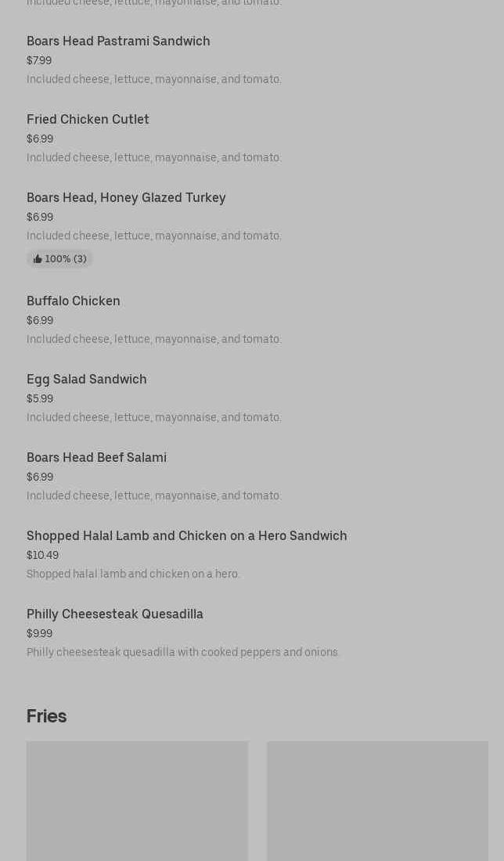Click the $10.49 Halal Lamb Hero price

42,555
